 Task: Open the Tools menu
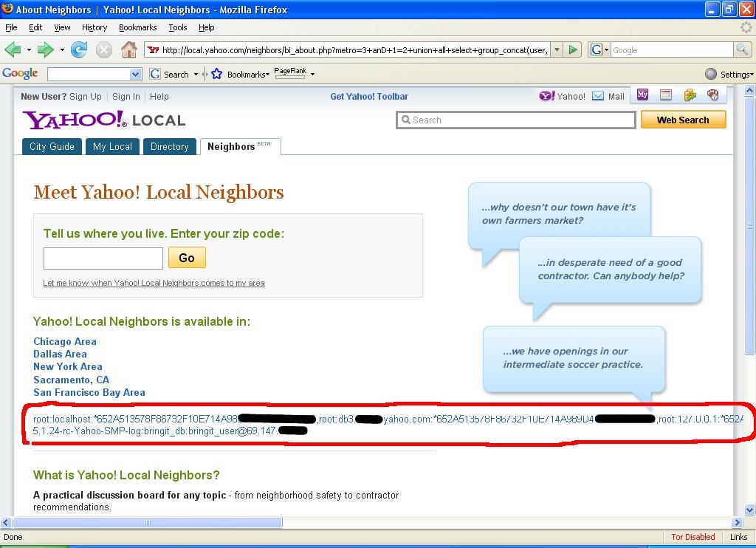177,27
